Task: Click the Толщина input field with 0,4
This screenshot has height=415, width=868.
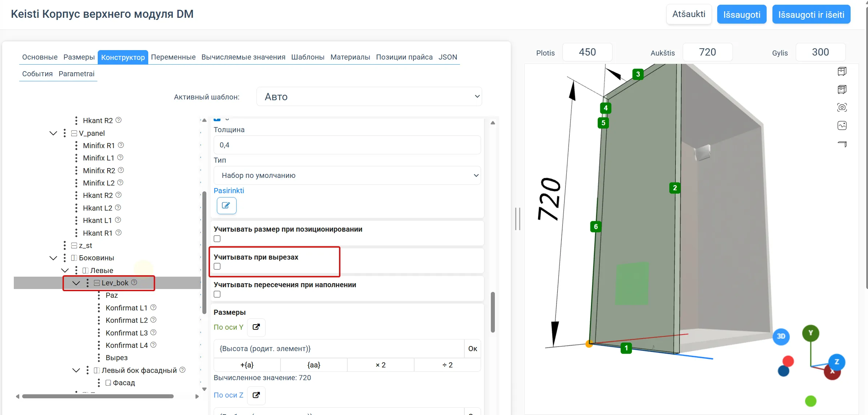Action: click(x=347, y=145)
